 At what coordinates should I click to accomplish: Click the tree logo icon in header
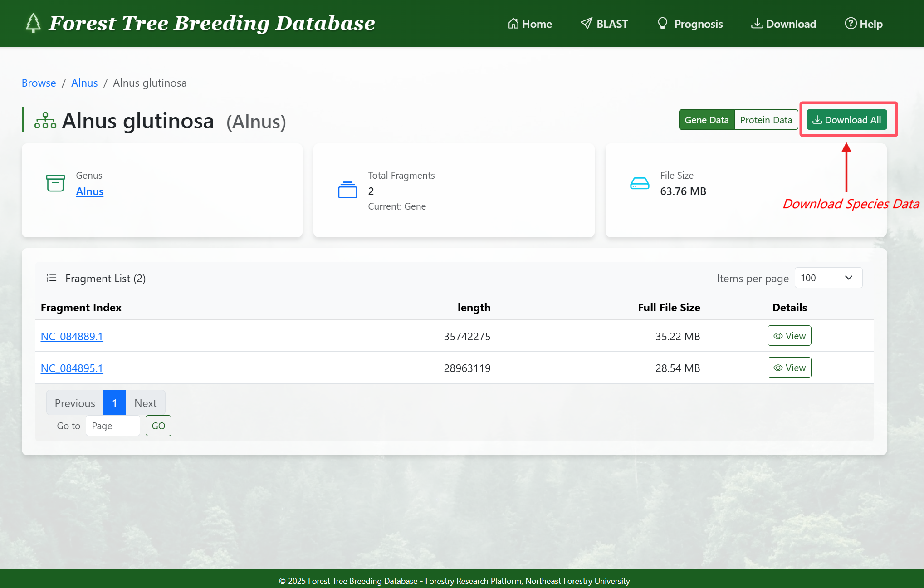pyautogui.click(x=33, y=23)
